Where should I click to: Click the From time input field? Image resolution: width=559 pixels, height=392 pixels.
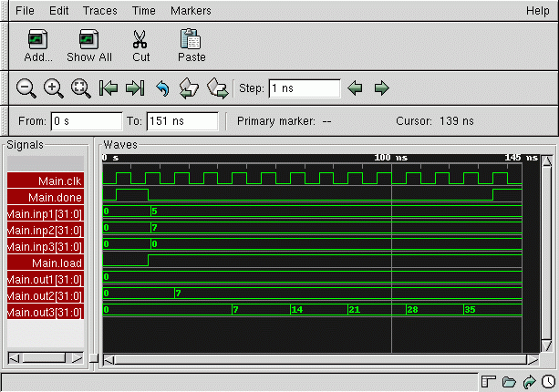[86, 121]
